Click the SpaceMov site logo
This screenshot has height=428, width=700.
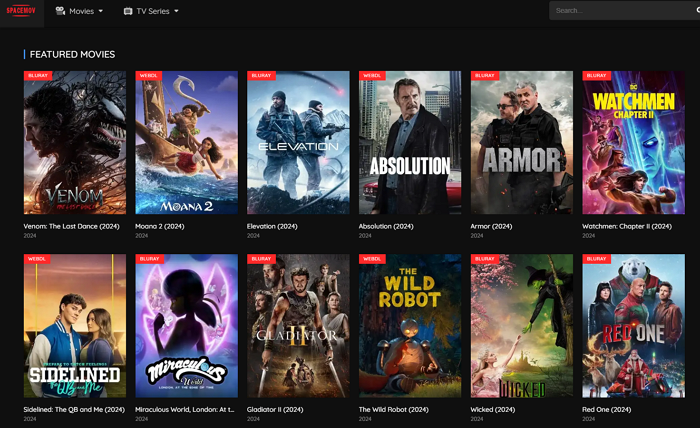pos(22,11)
